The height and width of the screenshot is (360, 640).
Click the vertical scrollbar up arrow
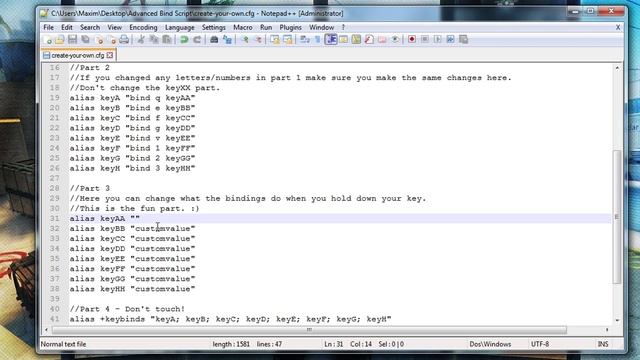tap(617, 68)
